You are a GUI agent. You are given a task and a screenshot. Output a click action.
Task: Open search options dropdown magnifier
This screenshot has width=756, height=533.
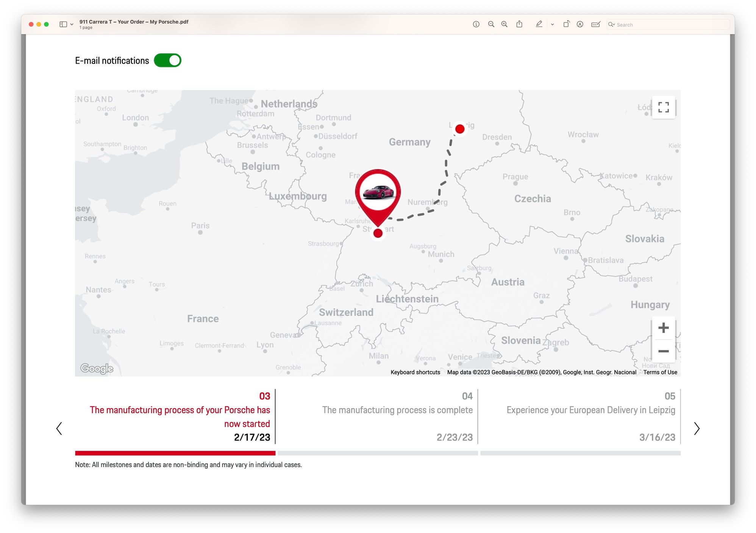pyautogui.click(x=611, y=24)
